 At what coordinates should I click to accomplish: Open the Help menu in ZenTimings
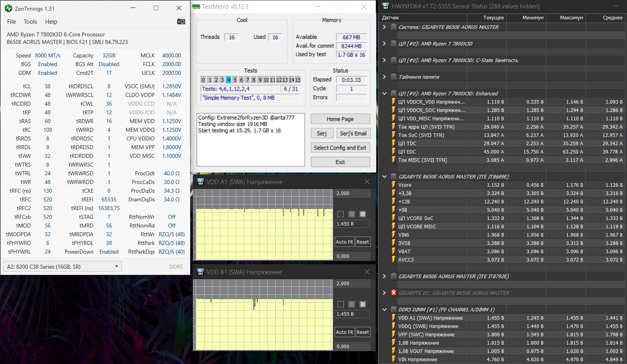pyautogui.click(x=51, y=22)
